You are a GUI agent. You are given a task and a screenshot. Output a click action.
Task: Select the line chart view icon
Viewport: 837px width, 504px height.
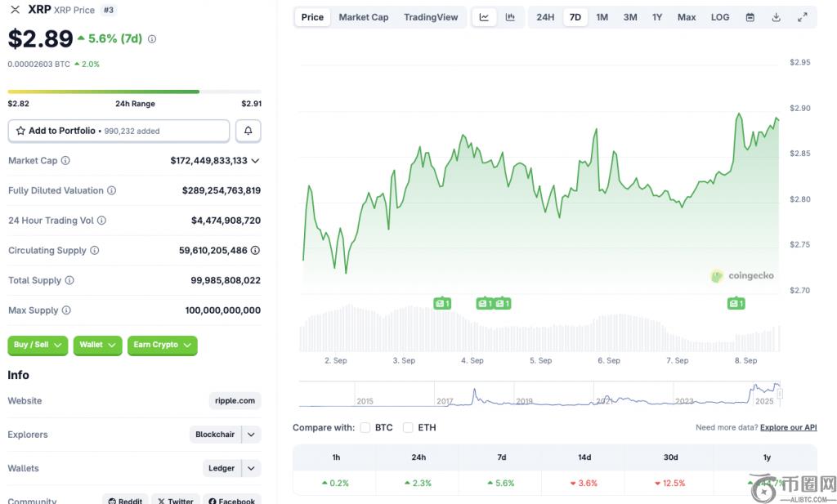click(x=484, y=17)
